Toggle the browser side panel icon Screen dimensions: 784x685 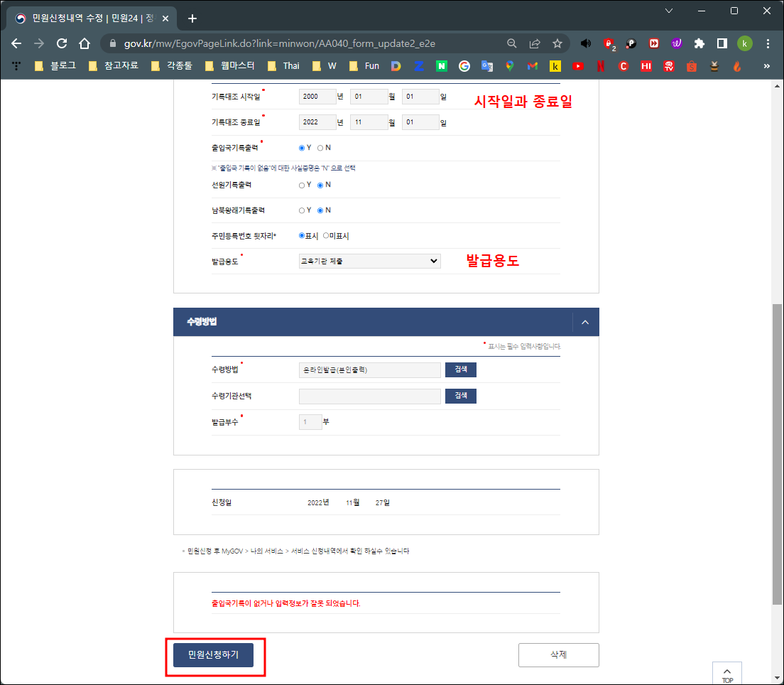pyautogui.click(x=722, y=43)
